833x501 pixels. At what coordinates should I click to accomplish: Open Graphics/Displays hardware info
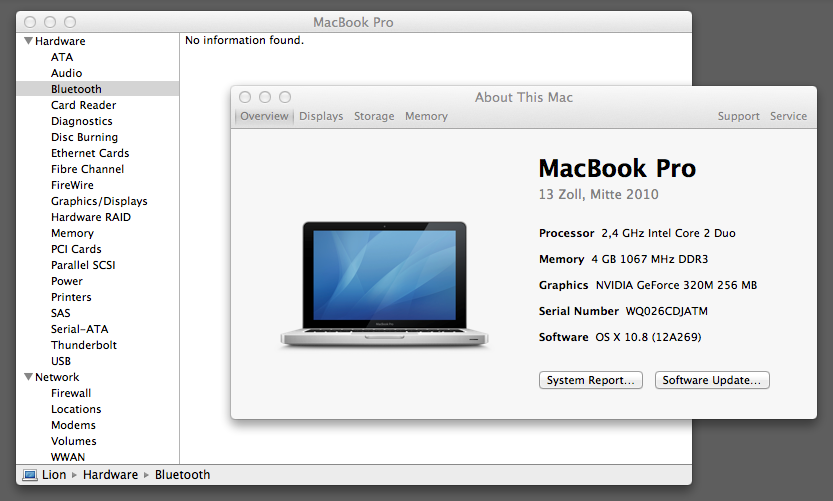click(x=99, y=201)
